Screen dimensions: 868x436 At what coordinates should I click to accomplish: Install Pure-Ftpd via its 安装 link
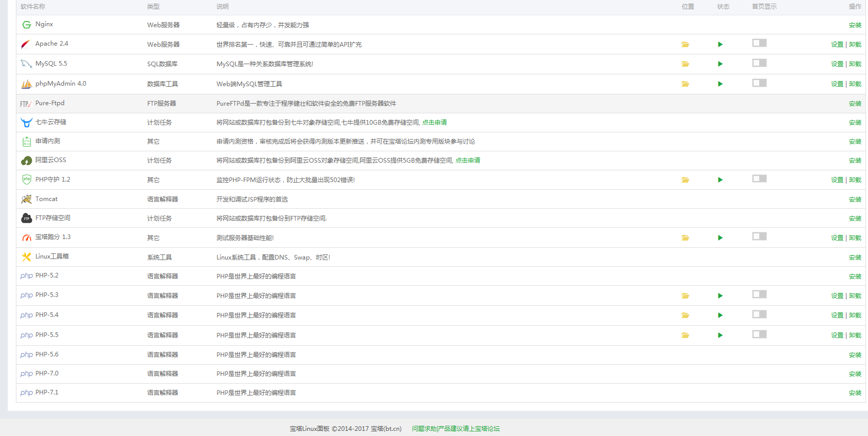tap(855, 104)
